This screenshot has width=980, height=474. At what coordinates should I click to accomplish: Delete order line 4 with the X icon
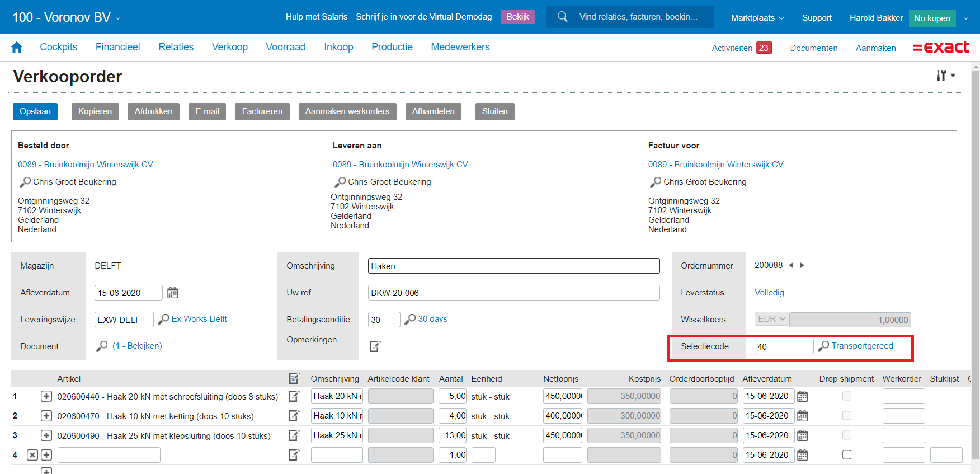pos(32,455)
